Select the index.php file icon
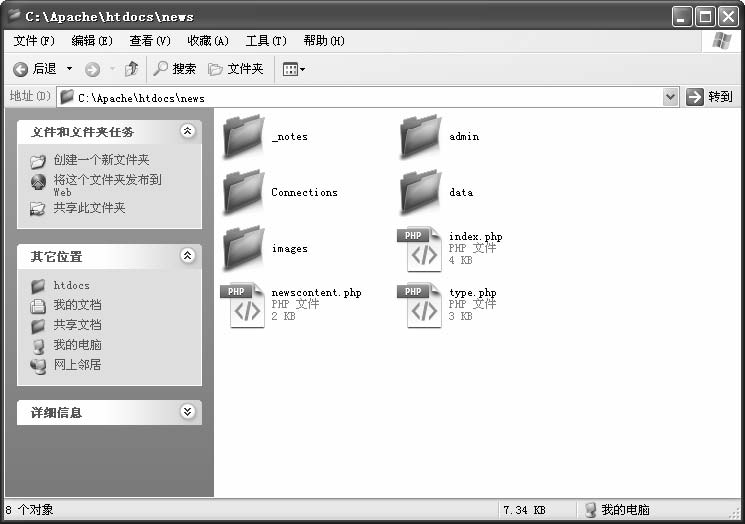The image size is (745, 524). (420, 249)
